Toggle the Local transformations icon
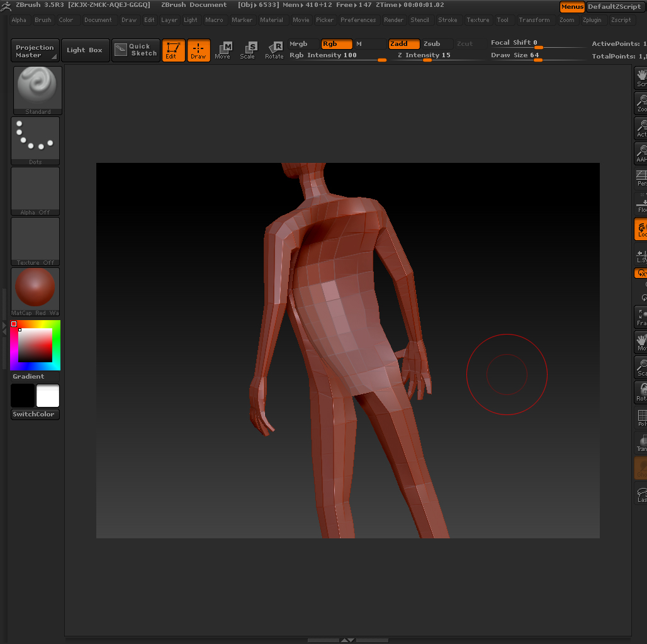The width and height of the screenshot is (647, 644). click(641, 229)
